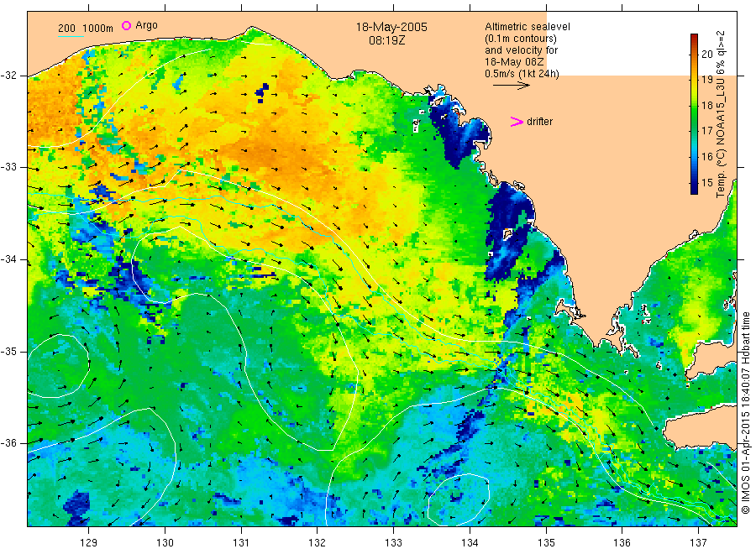Click the longitude label 134

coord(470,543)
